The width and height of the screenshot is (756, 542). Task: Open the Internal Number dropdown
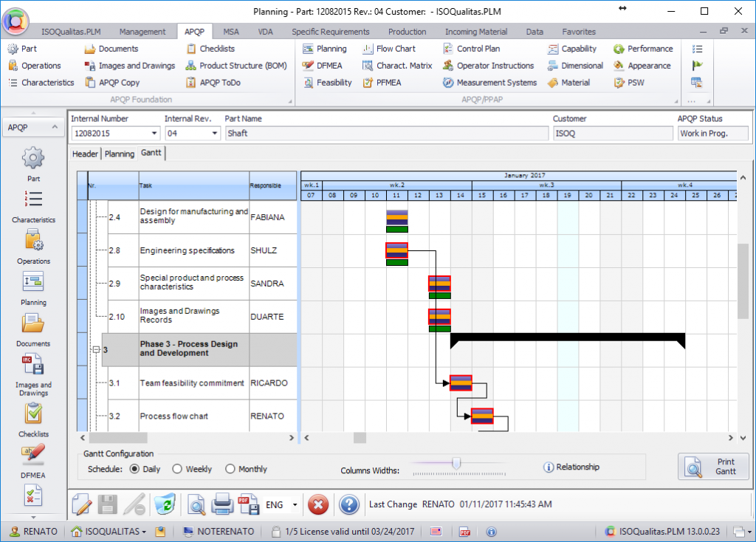[x=154, y=134]
